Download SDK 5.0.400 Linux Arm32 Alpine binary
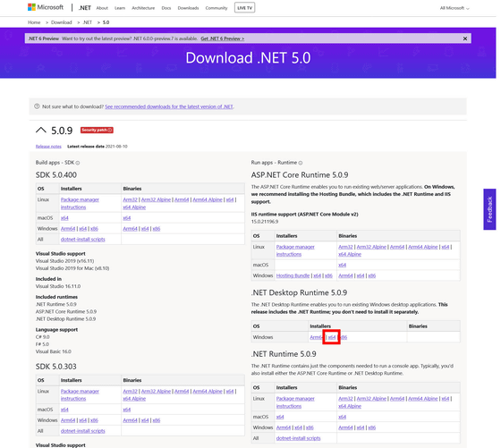This screenshot has height=448, width=501. [x=156, y=199]
